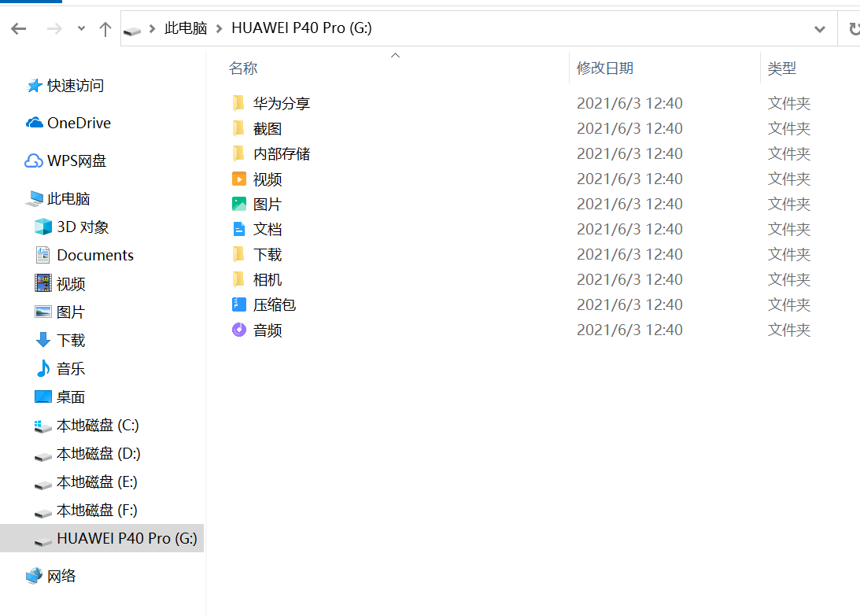This screenshot has width=860, height=616.
Task: Click the 视频 film strip sidebar icon
Action: coord(43,283)
